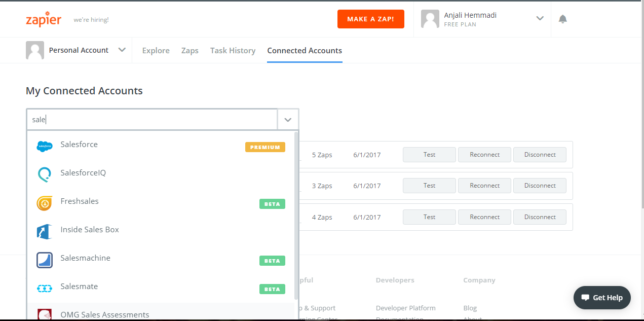Select the SalesforceIQ logo icon
This screenshot has width=644, height=321.
[45, 174]
